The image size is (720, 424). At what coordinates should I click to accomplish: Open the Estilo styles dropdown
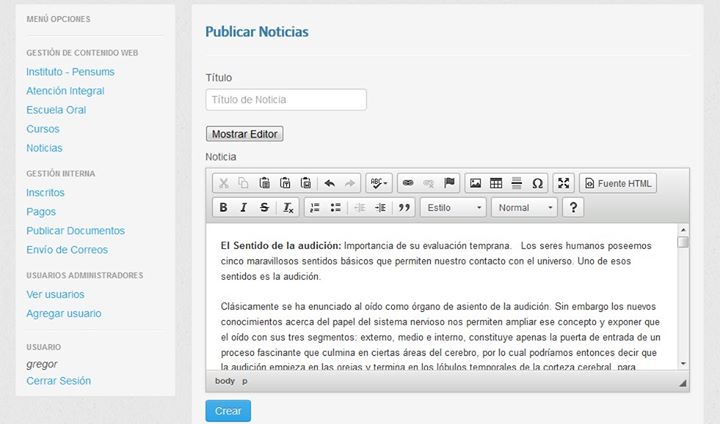click(x=453, y=208)
